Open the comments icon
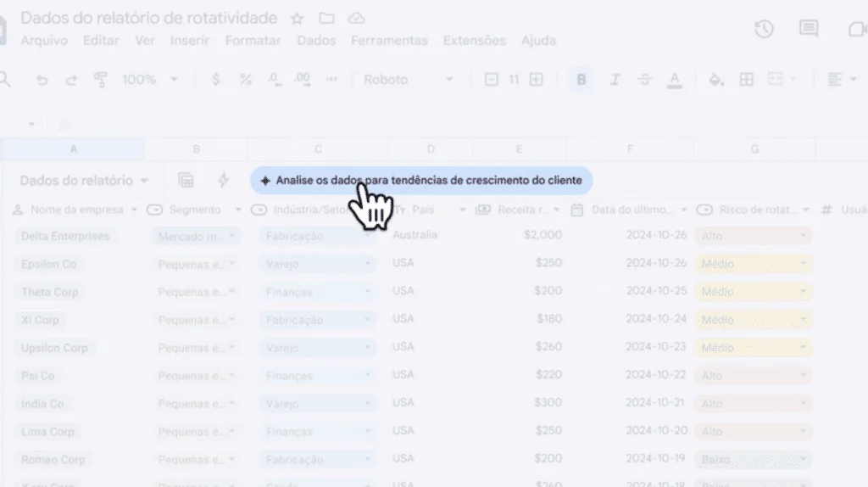 click(x=809, y=29)
